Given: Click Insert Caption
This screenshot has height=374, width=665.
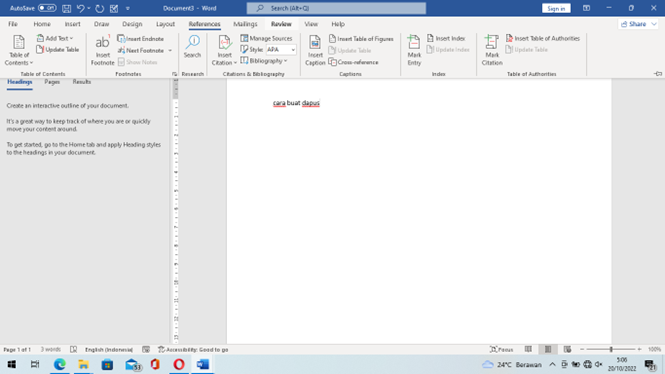Looking at the screenshot, I should tap(315, 50).
